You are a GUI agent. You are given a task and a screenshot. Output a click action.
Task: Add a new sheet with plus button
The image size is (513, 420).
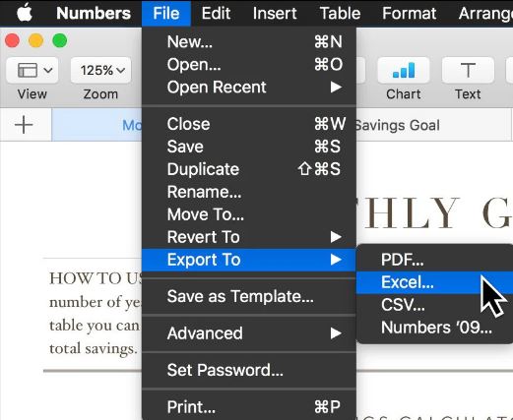point(24,125)
